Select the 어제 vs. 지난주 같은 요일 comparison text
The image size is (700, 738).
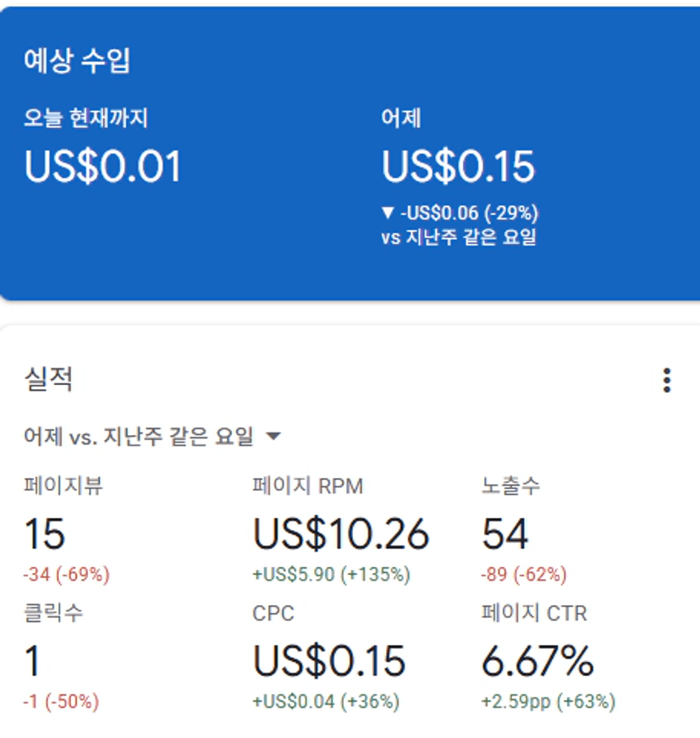139,437
